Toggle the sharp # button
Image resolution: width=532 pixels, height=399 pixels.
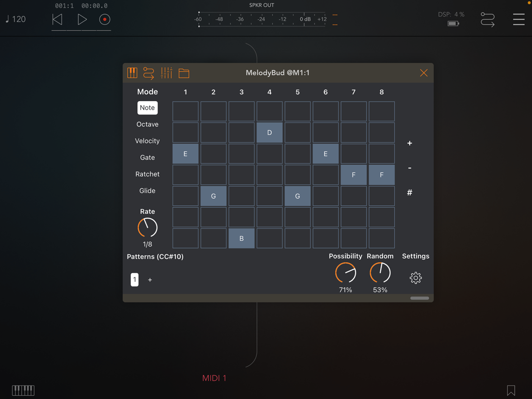pos(410,192)
